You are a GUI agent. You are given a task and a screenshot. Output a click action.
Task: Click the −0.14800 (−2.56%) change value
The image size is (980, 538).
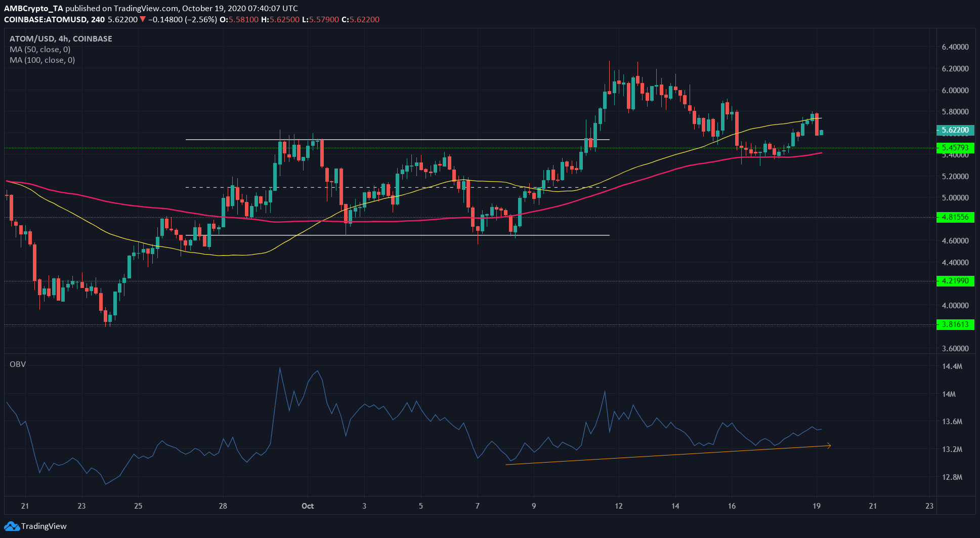[182, 20]
